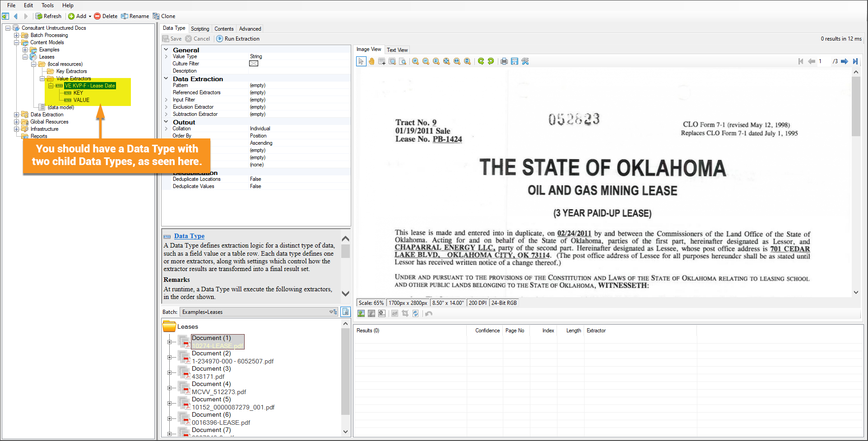Jump to the last page

tap(855, 61)
